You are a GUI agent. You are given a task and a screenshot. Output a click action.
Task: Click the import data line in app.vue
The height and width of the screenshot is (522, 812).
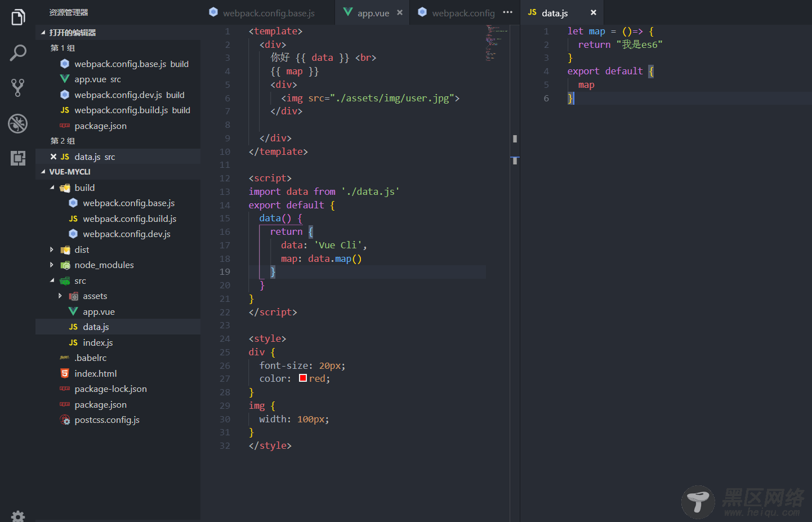[x=324, y=191]
